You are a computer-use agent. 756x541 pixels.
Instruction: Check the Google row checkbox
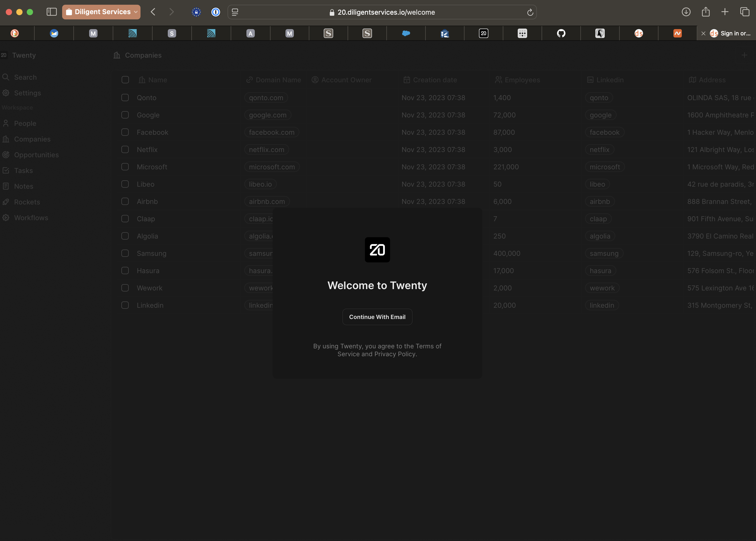pos(125,115)
